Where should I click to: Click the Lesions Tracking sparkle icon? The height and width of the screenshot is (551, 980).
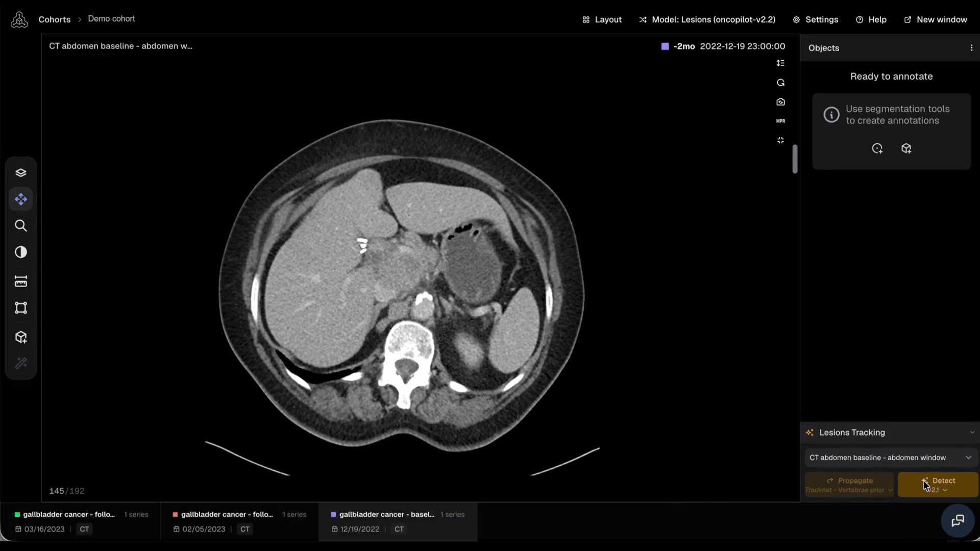pyautogui.click(x=810, y=433)
